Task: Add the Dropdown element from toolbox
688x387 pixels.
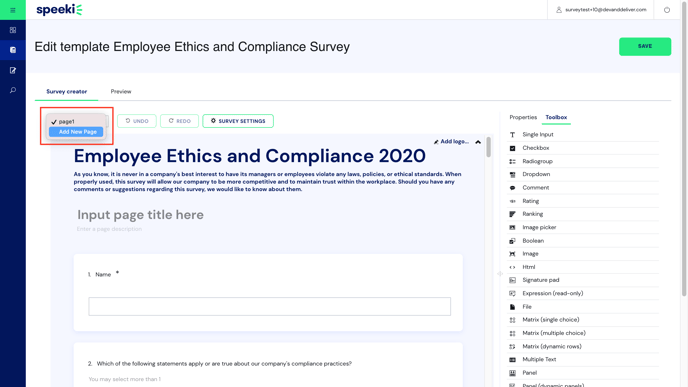Action: 583,174
